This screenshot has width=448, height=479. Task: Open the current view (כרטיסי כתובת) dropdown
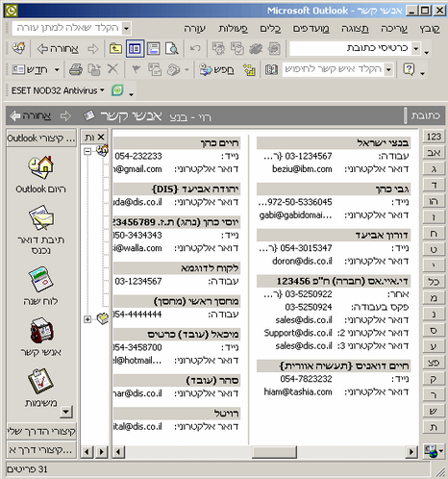pyautogui.click(x=416, y=49)
